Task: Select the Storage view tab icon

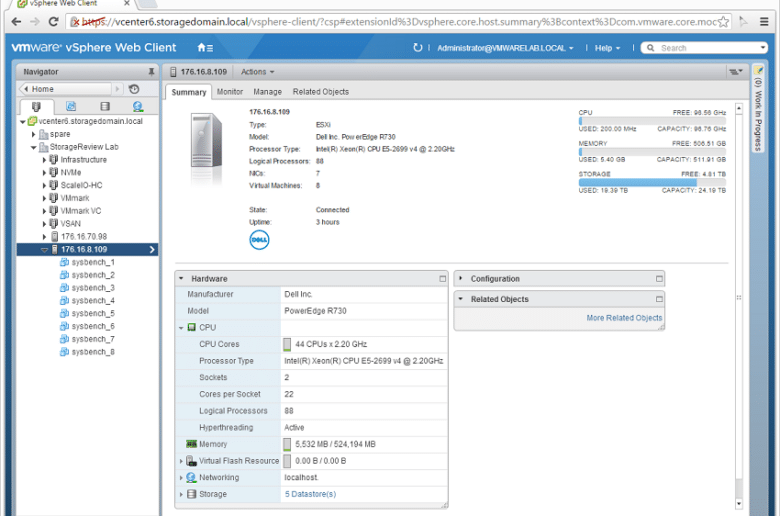Action: (104, 106)
